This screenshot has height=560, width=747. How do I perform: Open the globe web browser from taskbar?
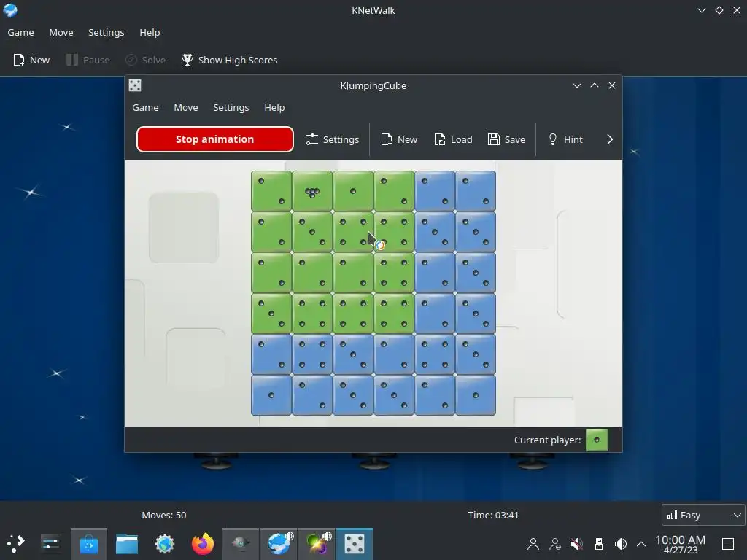[x=165, y=543]
